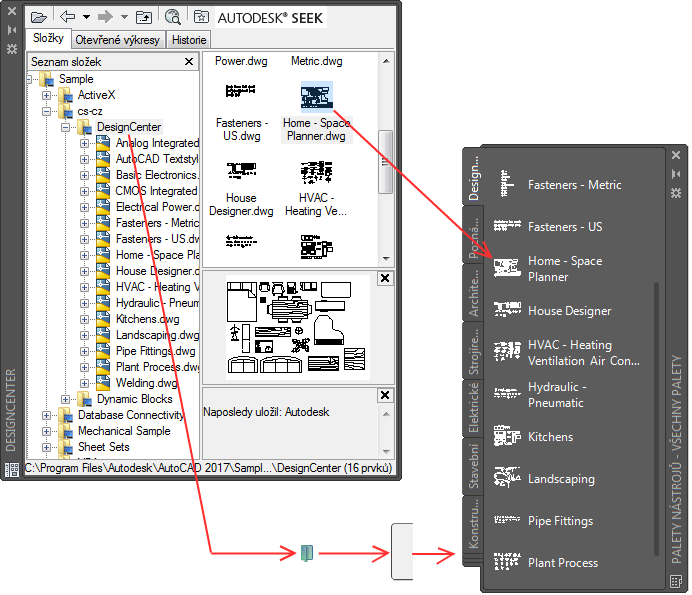Go forward with the right arrow
This screenshot has width=692, height=595.
[105, 17]
